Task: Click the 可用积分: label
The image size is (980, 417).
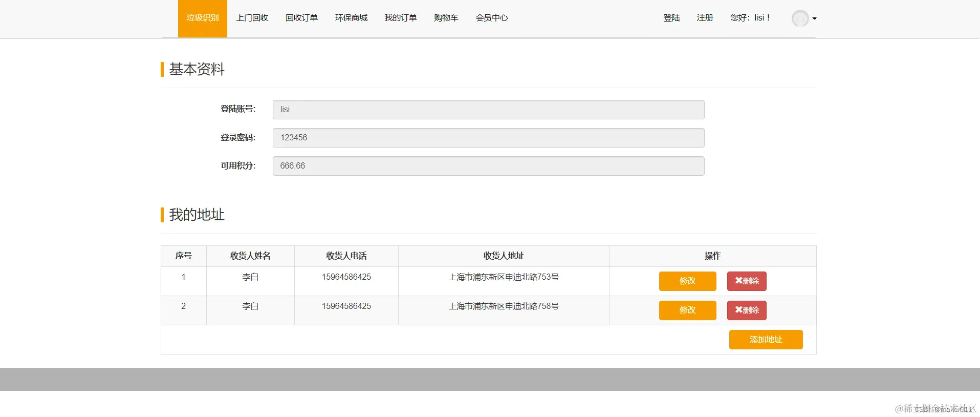Action: tap(238, 166)
